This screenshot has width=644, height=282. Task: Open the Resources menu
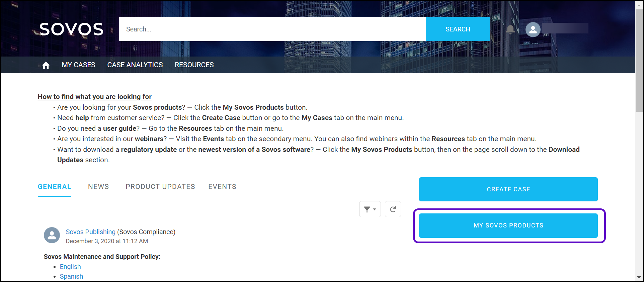(x=194, y=65)
